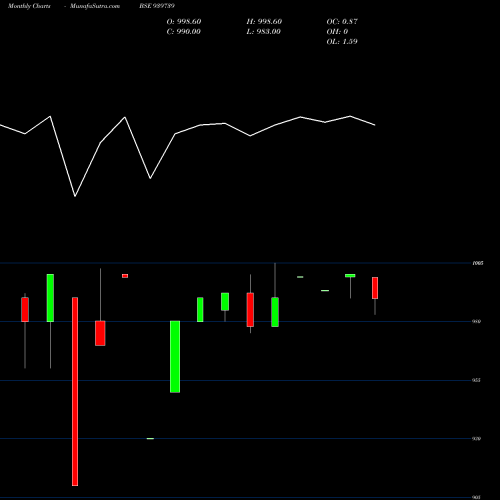
Task: Click the 955 price axis label
Action: click(x=477, y=380)
